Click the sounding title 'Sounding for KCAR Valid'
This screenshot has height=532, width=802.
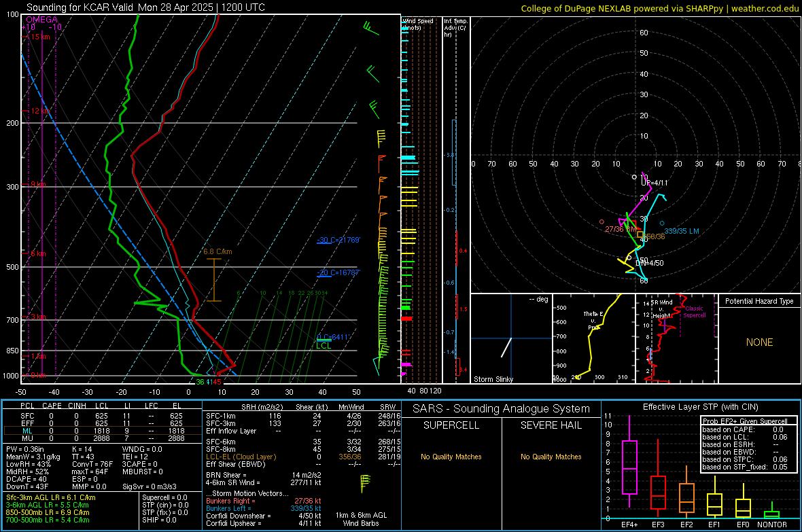tap(80, 7)
